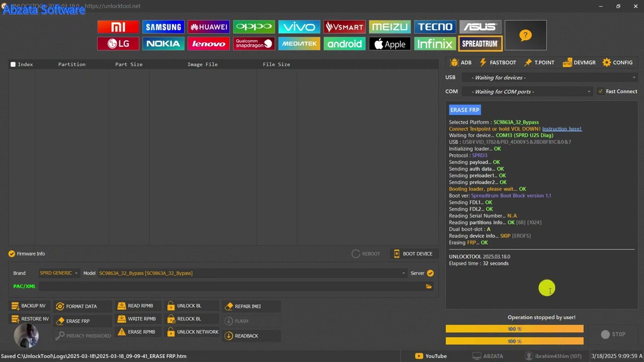The height and width of the screenshot is (362, 644).
Task: Disable the Fast Connect checkbox
Action: 601,92
